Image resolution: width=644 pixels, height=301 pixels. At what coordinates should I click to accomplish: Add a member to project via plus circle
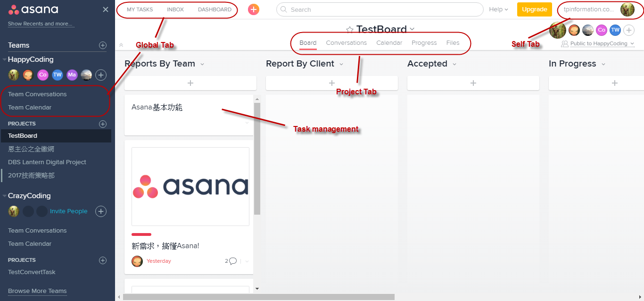[x=629, y=30]
